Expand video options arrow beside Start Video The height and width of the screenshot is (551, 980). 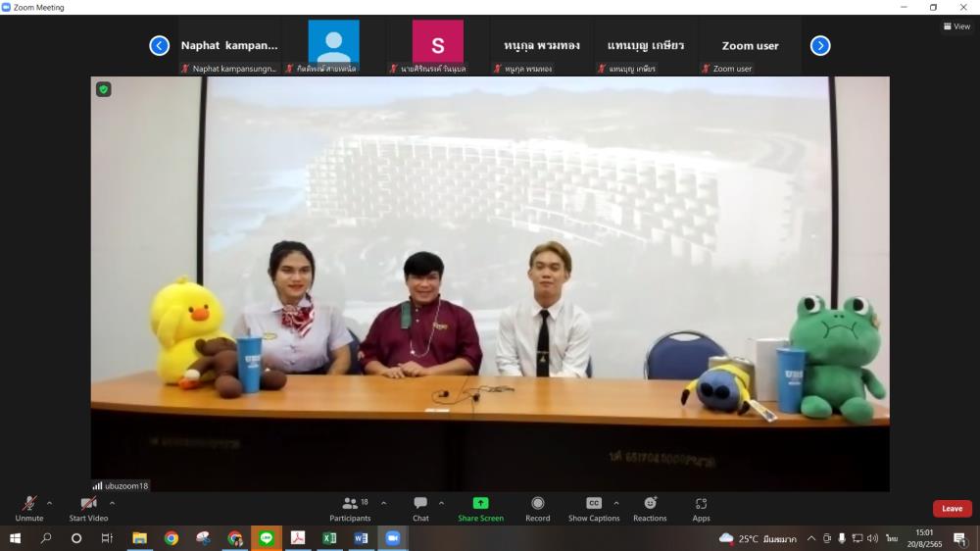(x=112, y=503)
